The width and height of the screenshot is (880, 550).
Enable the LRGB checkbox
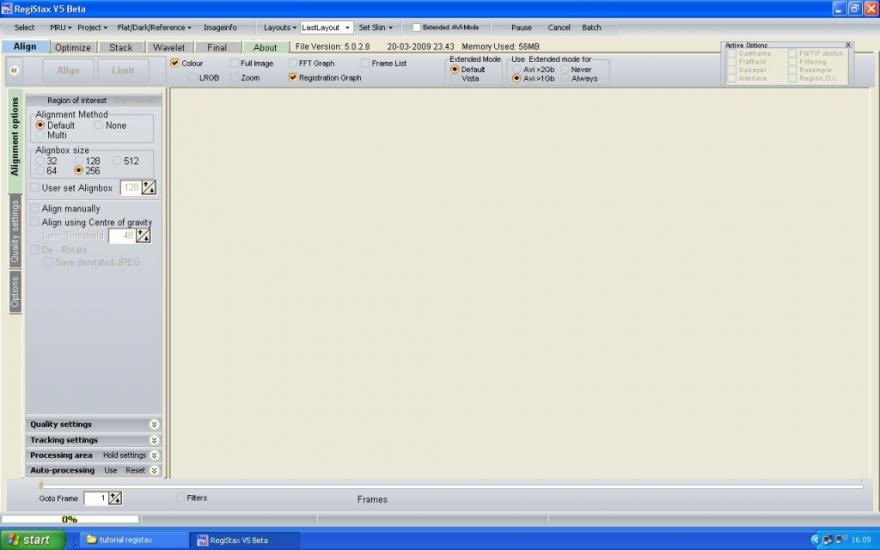tap(192, 77)
